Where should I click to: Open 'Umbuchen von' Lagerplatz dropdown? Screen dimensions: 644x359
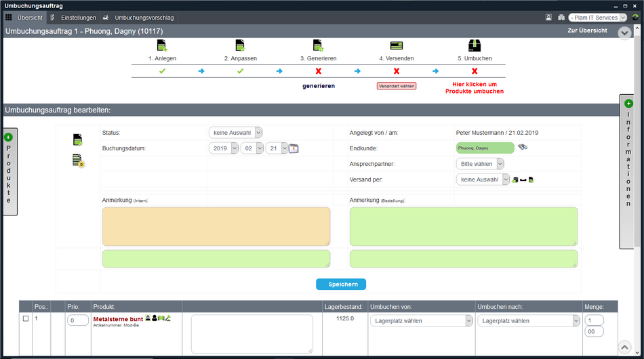[x=421, y=321]
